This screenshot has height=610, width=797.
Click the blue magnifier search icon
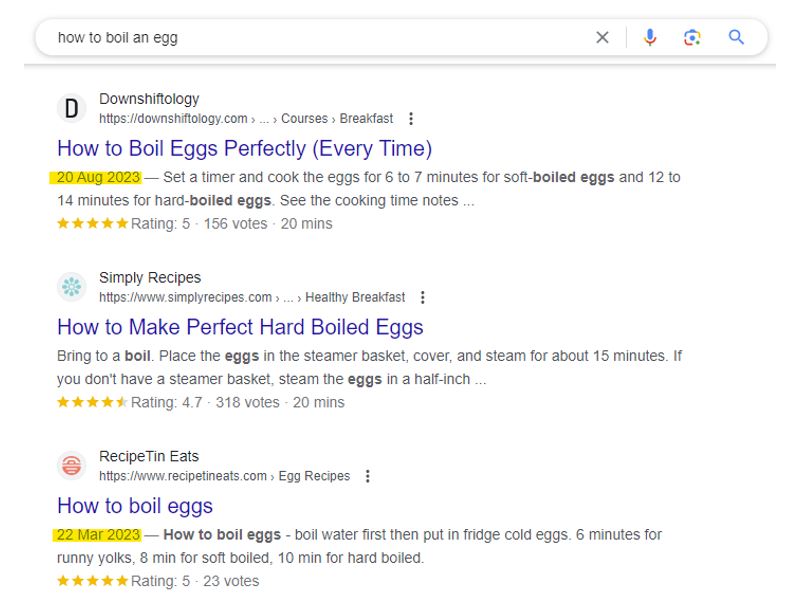(x=736, y=37)
